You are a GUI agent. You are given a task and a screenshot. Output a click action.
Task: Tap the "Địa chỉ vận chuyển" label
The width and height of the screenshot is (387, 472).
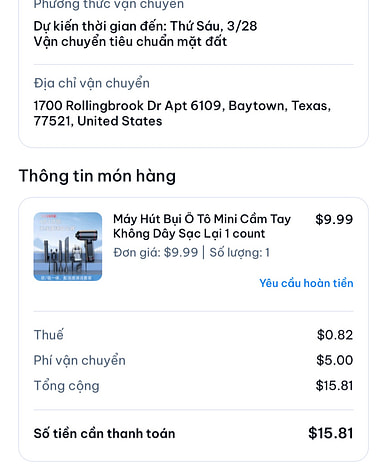pos(92,83)
